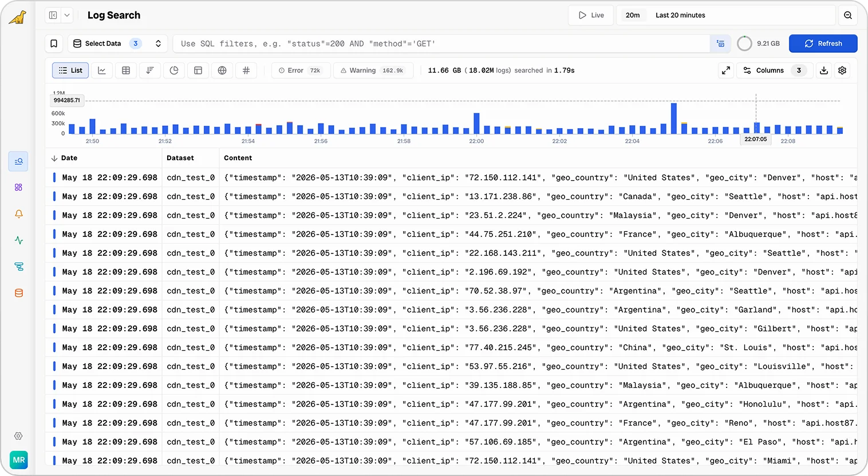The height and width of the screenshot is (476, 868).
Task: Open the log row with geo_city Louisville
Action: 451,366
